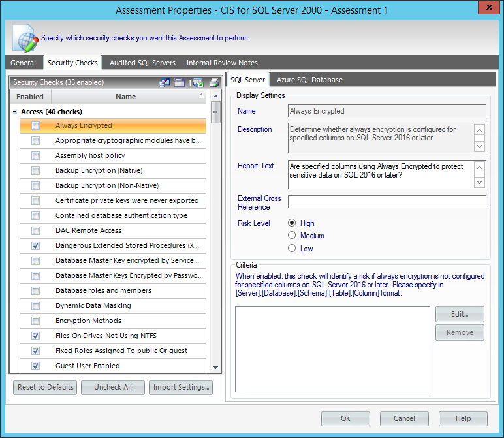Tick the Encryption Methods checkbox

[x=36, y=321]
